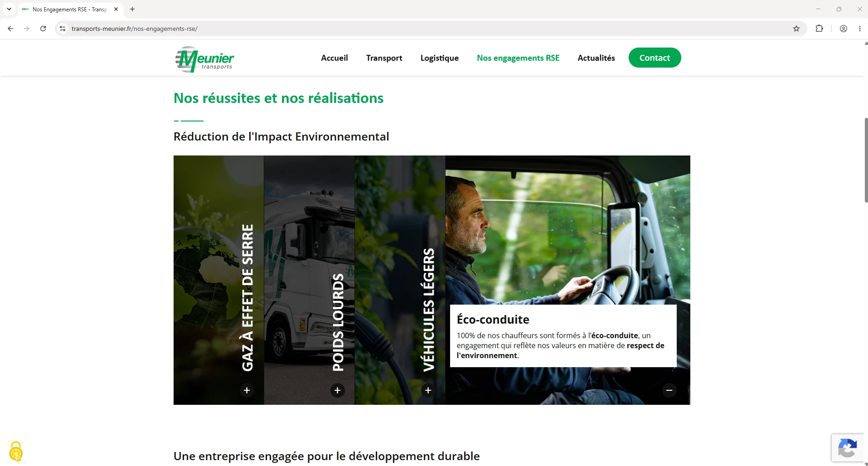View site information icon in address bar

point(63,29)
